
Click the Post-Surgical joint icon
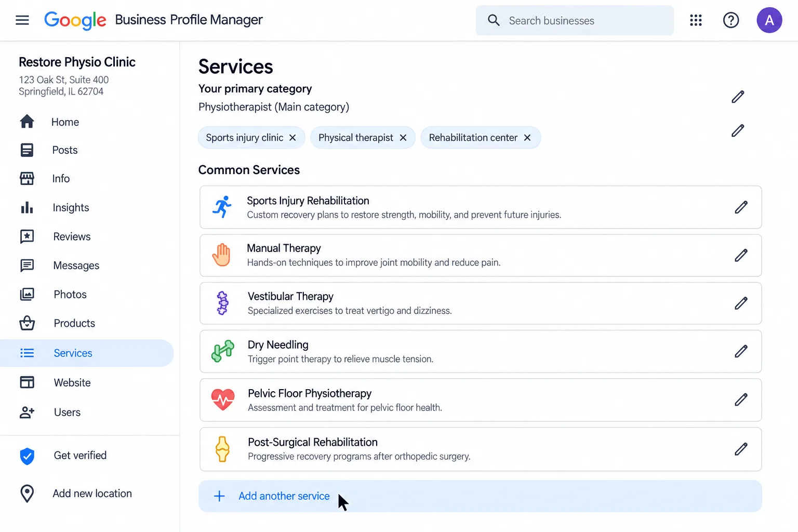tap(222, 449)
